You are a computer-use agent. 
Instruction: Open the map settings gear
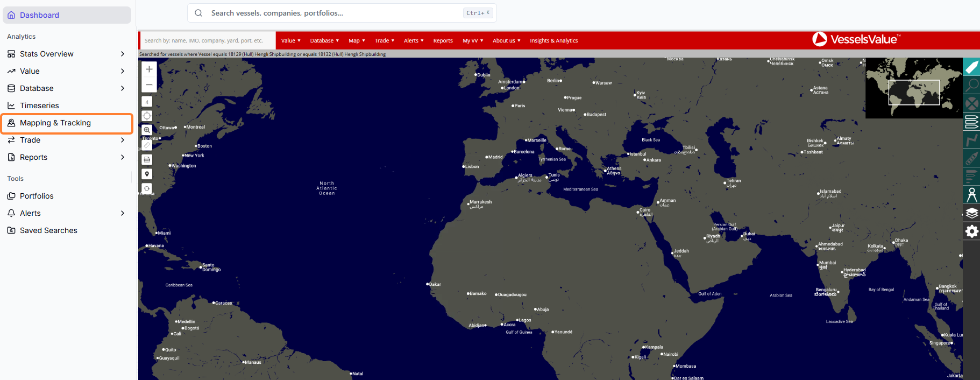[x=971, y=231]
